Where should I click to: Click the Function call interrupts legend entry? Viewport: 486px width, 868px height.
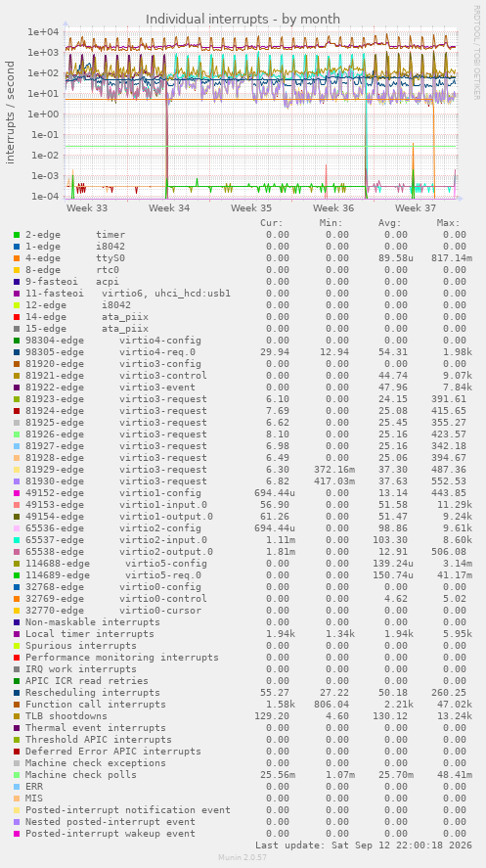coord(96,705)
